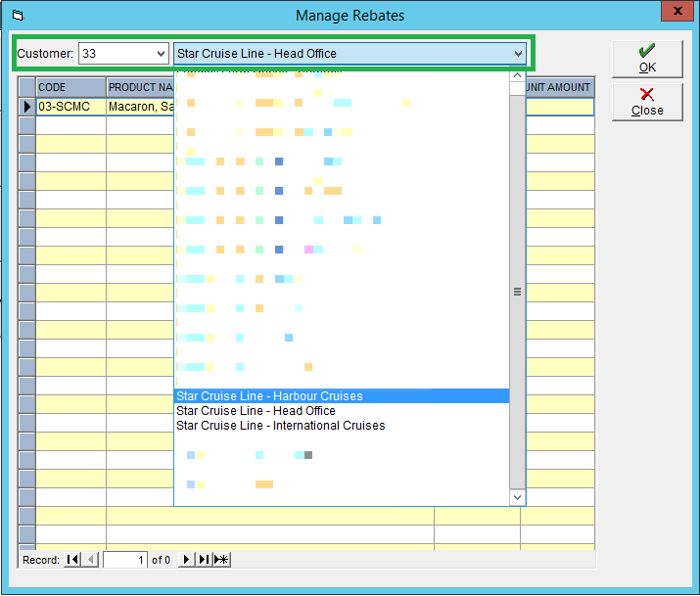Viewport: 700px width, 596px height.
Task: Pick Star Cruise Line - International Cruises
Action: pos(341,425)
